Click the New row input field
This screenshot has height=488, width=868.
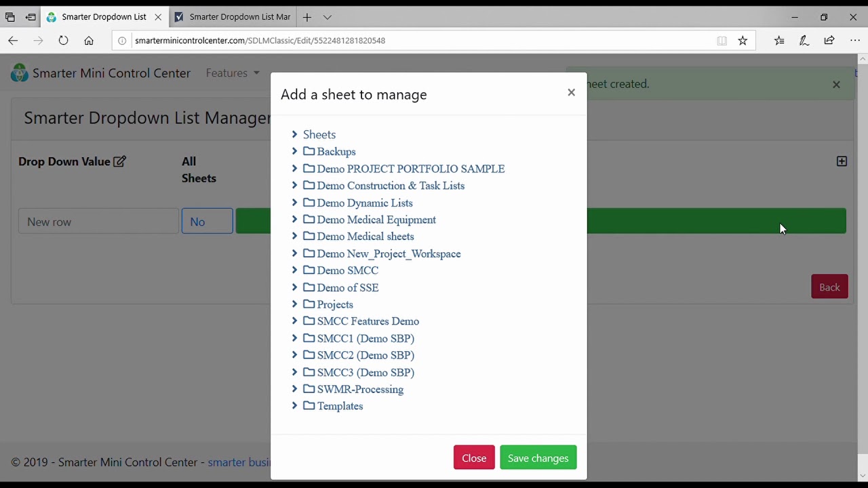pyautogui.click(x=98, y=222)
